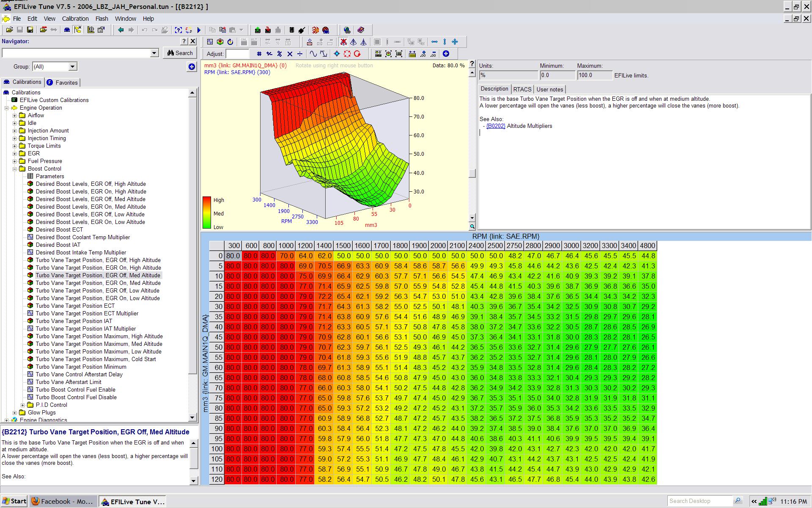Screen dimensions: 812x508
Task: Click the navigator Search button
Action: tap(180, 53)
